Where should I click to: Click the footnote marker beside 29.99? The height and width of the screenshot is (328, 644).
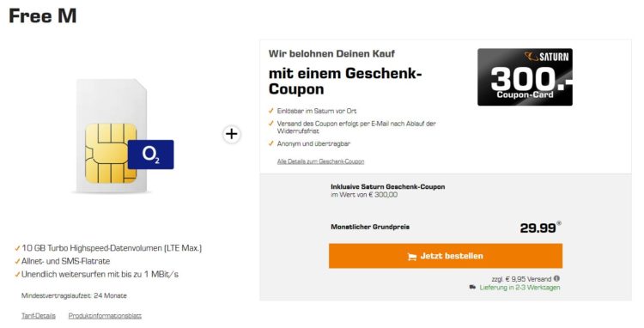tap(559, 223)
